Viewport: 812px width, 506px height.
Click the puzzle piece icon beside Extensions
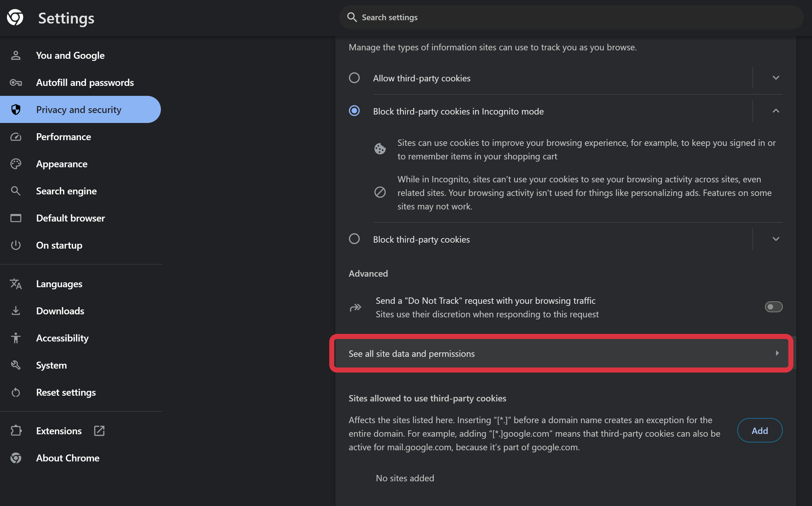pyautogui.click(x=16, y=431)
